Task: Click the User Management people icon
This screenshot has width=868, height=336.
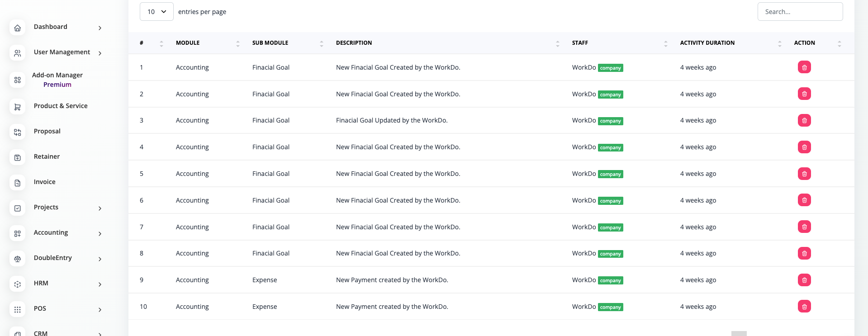Action: tap(17, 53)
